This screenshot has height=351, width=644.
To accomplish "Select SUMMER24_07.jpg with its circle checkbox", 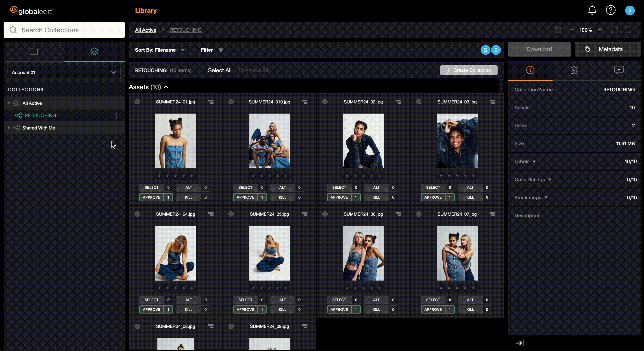I will pos(418,214).
